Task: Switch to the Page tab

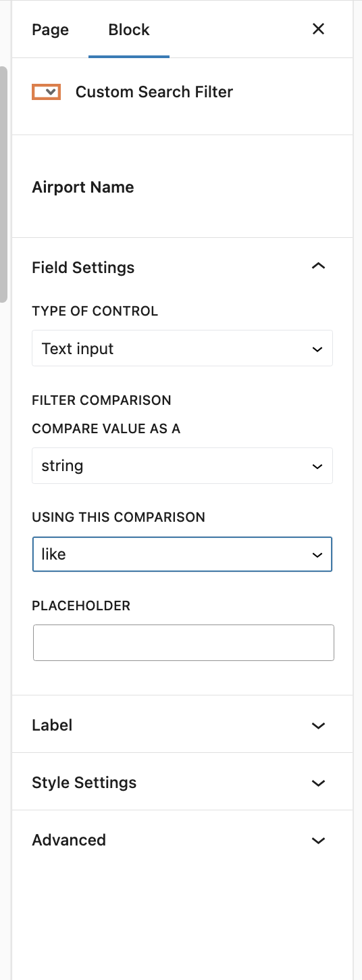Action: pos(51,30)
